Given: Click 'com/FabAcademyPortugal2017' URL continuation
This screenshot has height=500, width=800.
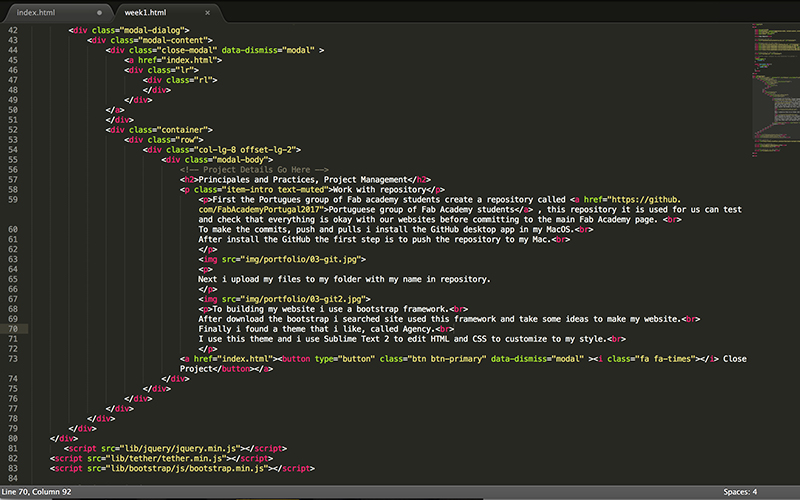Looking at the screenshot, I should pos(261,210).
